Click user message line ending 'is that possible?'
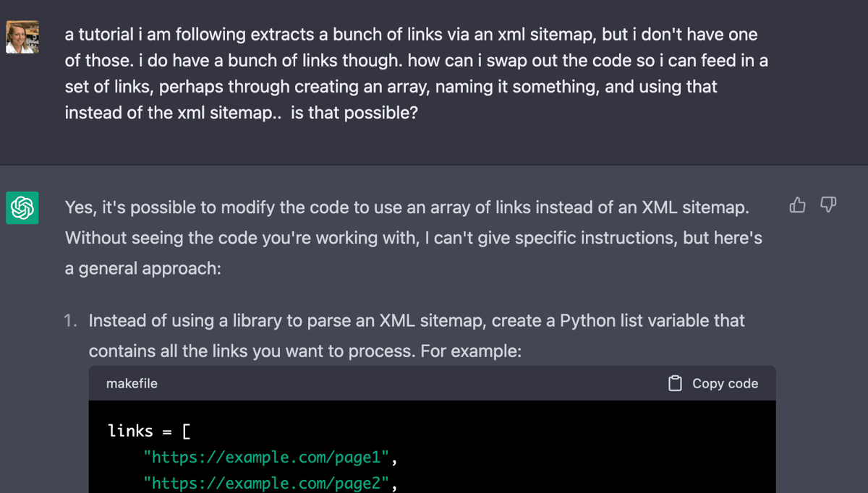This screenshot has width=868, height=493. 242,113
